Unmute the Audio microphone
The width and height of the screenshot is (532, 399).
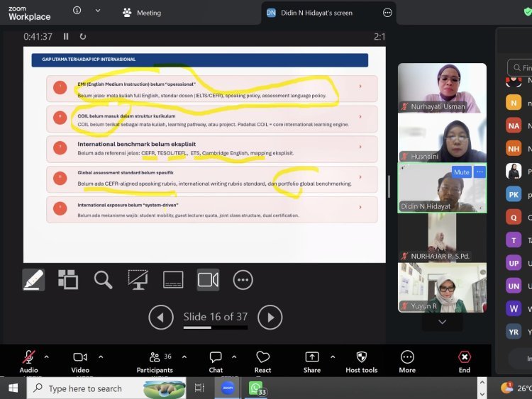coord(28,361)
